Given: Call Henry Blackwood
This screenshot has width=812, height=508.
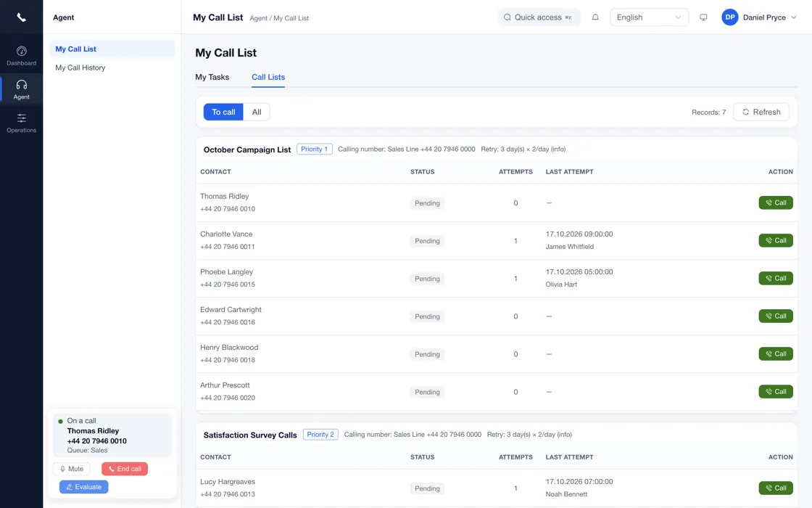Looking at the screenshot, I should pyautogui.click(x=775, y=354).
